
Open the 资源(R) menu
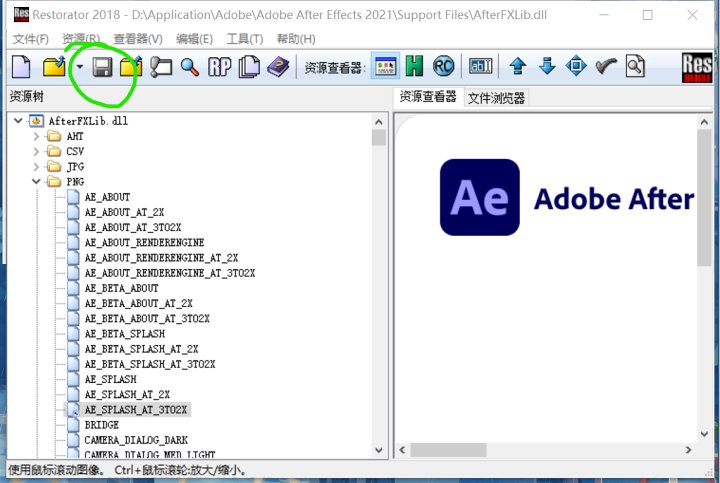[81, 39]
